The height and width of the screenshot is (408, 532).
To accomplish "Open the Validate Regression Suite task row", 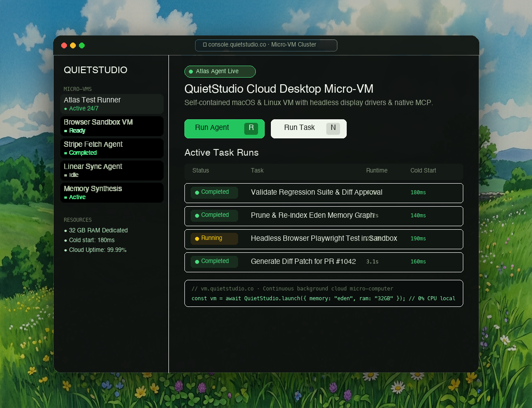I will tap(324, 193).
